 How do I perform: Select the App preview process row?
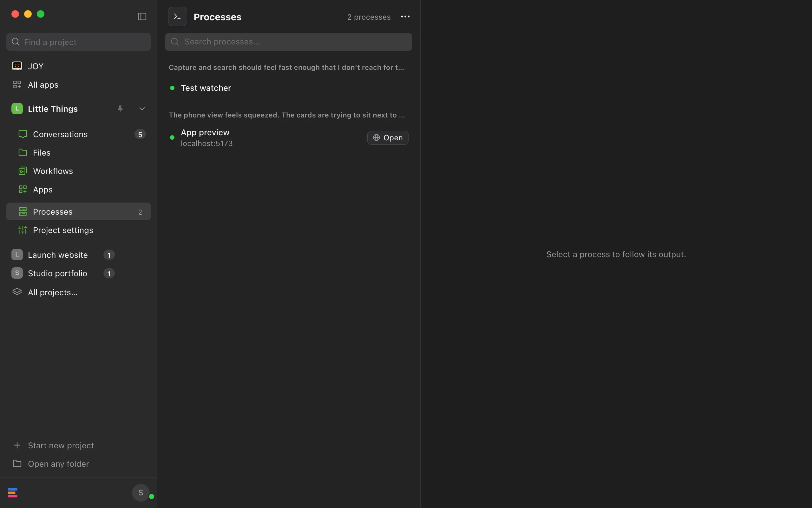288,137
